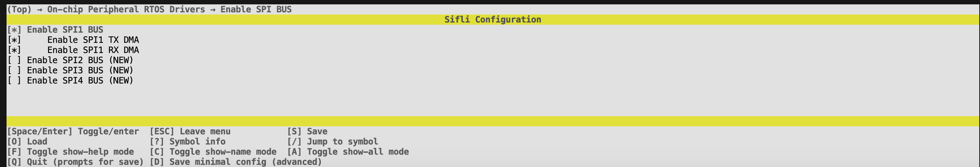Click the [A] Toggle show-all mode hint
Image resolution: width=980 pixels, height=167 pixels.
coord(348,152)
